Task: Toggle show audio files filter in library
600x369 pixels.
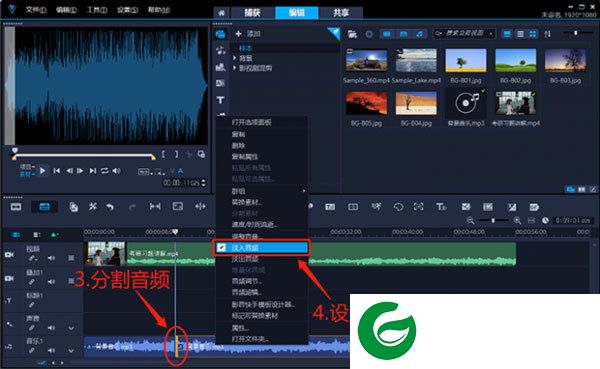Action: [420, 34]
